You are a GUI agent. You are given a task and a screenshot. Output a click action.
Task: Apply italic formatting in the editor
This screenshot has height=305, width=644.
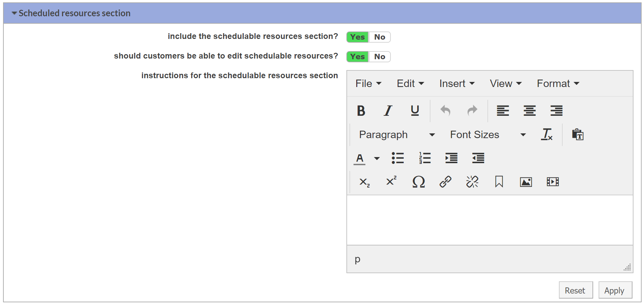click(388, 111)
